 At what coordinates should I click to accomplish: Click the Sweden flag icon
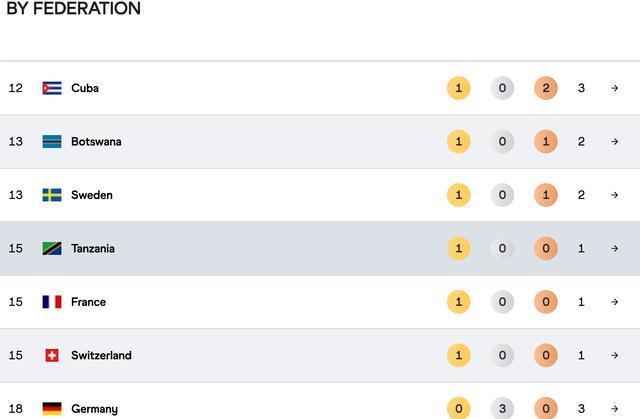click(x=52, y=195)
